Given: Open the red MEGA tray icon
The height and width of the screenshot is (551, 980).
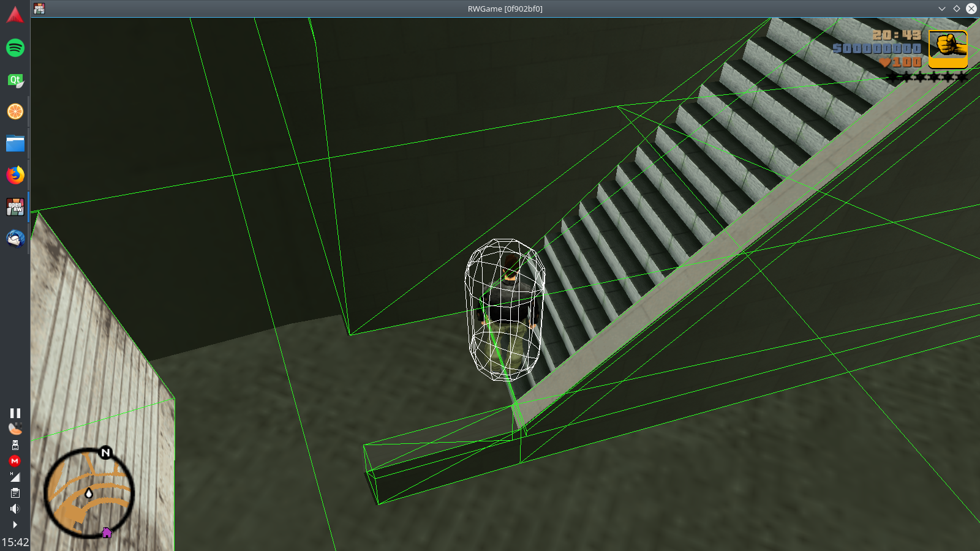Looking at the screenshot, I should point(15,461).
